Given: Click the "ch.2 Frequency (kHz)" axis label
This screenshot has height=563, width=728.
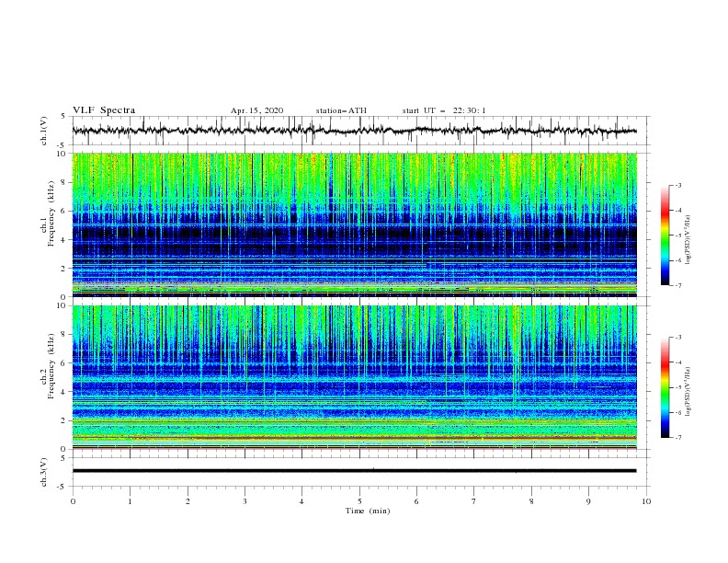Looking at the screenshot, I should pos(47,367).
